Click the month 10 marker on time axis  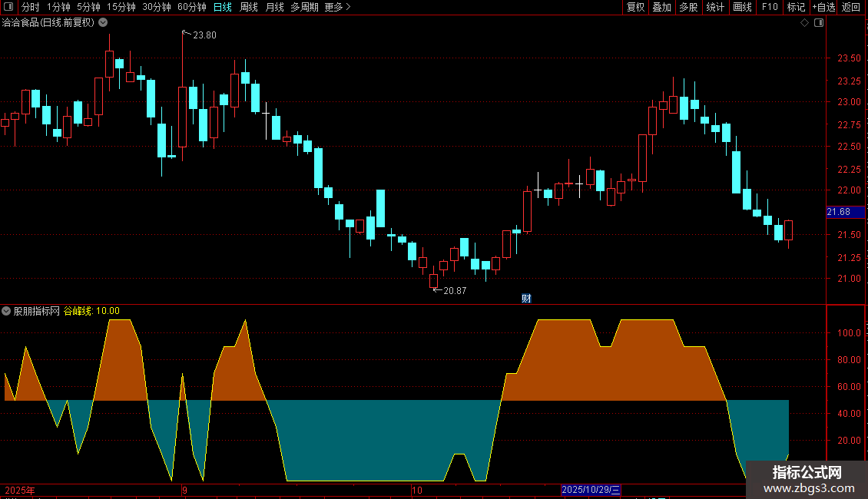(417, 491)
